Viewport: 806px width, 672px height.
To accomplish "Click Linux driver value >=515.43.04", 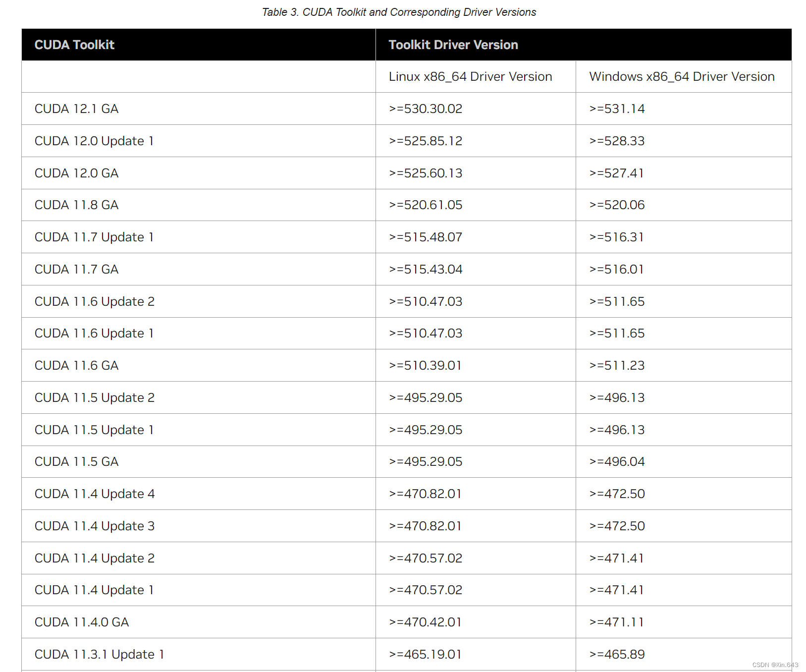I will tap(426, 270).
